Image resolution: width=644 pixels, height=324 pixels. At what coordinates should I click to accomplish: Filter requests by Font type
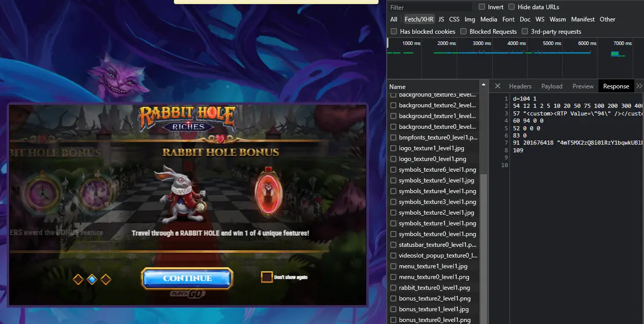508,19
